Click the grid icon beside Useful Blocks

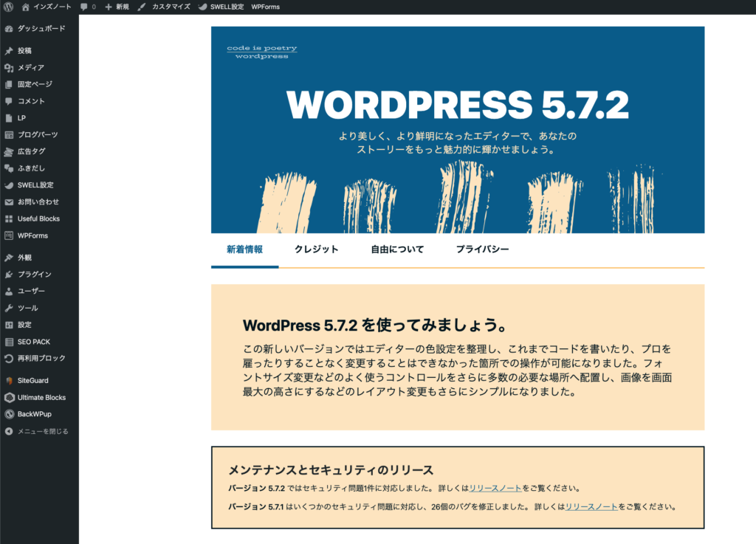(9, 218)
